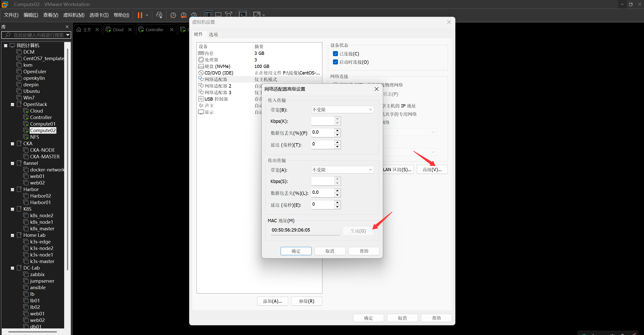Screen dimensions: 644x335
Task: Decrease outgoing 延迟(毫秒)(E) spinner down arrow
Action: click(x=337, y=207)
